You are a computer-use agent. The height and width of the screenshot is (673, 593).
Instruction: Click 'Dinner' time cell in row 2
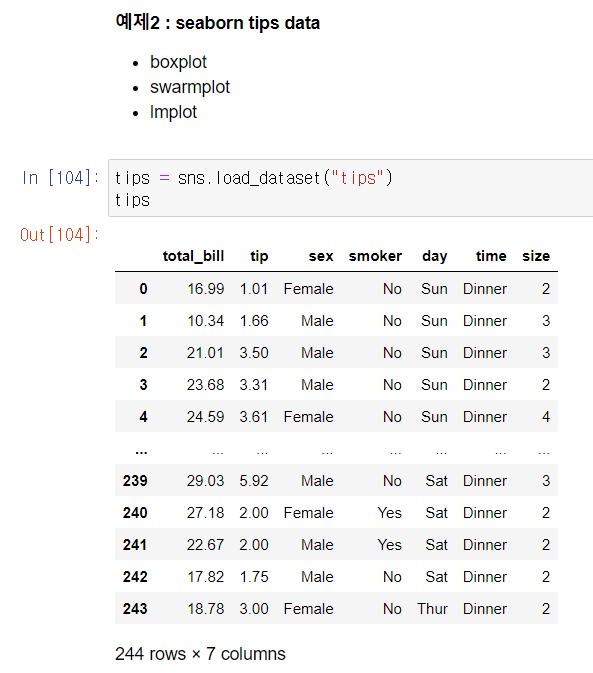point(485,353)
